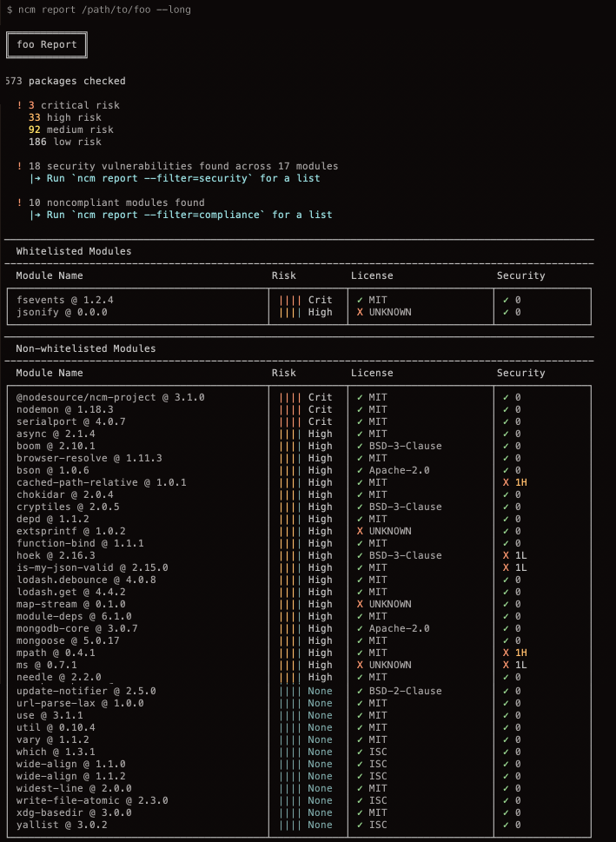
Task: Click the risk bars in the nodemon row
Action: click(290, 409)
